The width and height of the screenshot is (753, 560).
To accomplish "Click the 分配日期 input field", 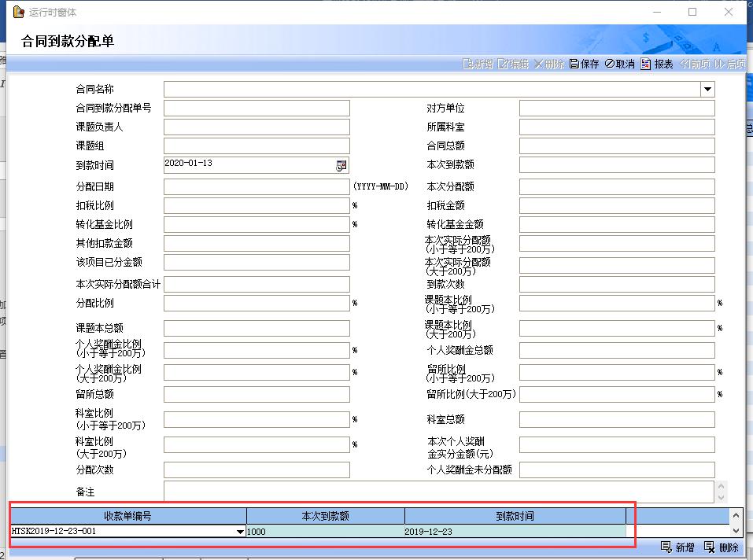I will pos(257,187).
